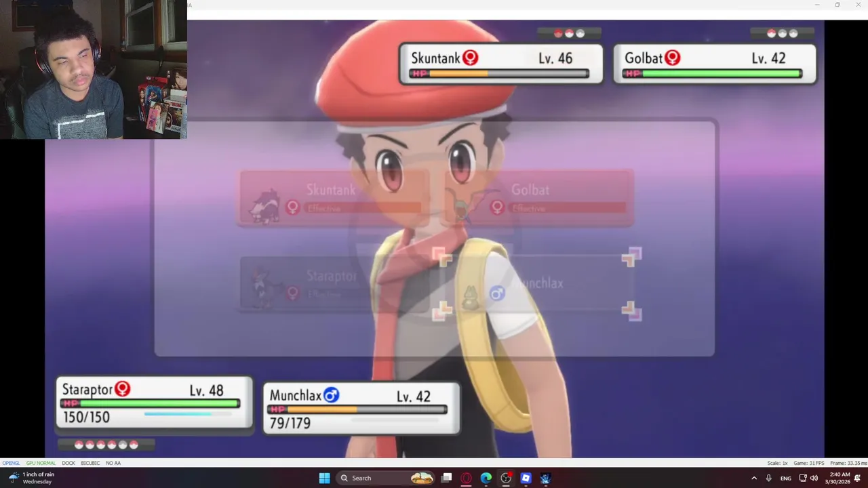Click the gender icon beside Staraptor Lv. 48

(122, 388)
